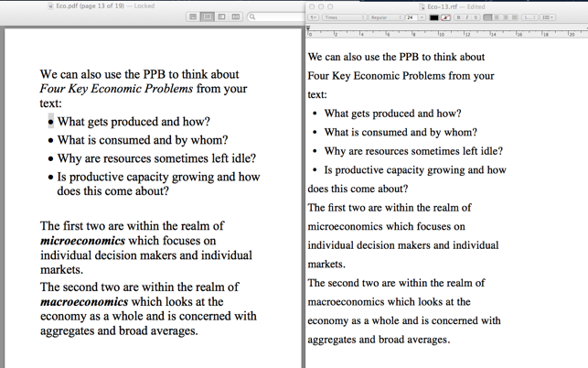Click 'We can also use the PPB' in TextEdit
The height and width of the screenshot is (368, 588).
pyautogui.click(x=363, y=57)
